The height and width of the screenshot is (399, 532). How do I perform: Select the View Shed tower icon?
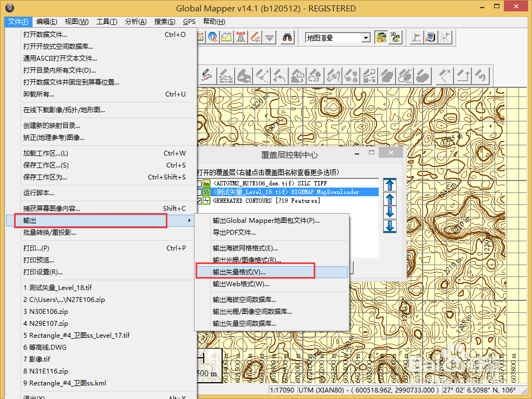pyautogui.click(x=241, y=37)
